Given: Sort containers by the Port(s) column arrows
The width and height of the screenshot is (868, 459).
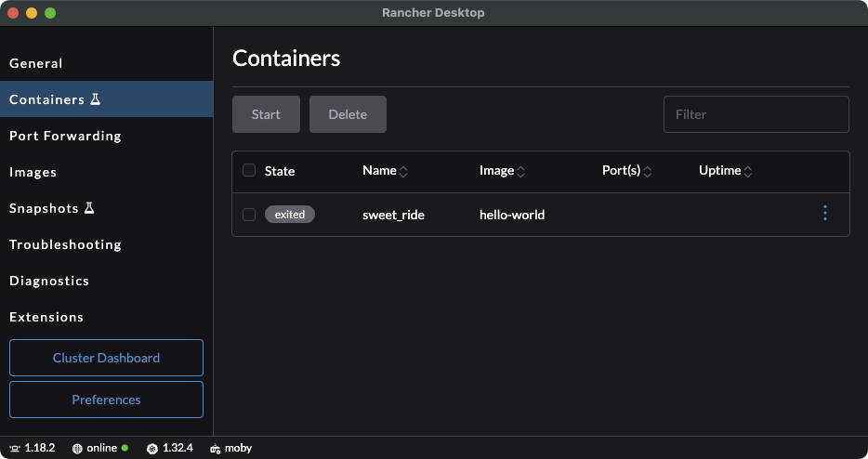Looking at the screenshot, I should (x=647, y=172).
